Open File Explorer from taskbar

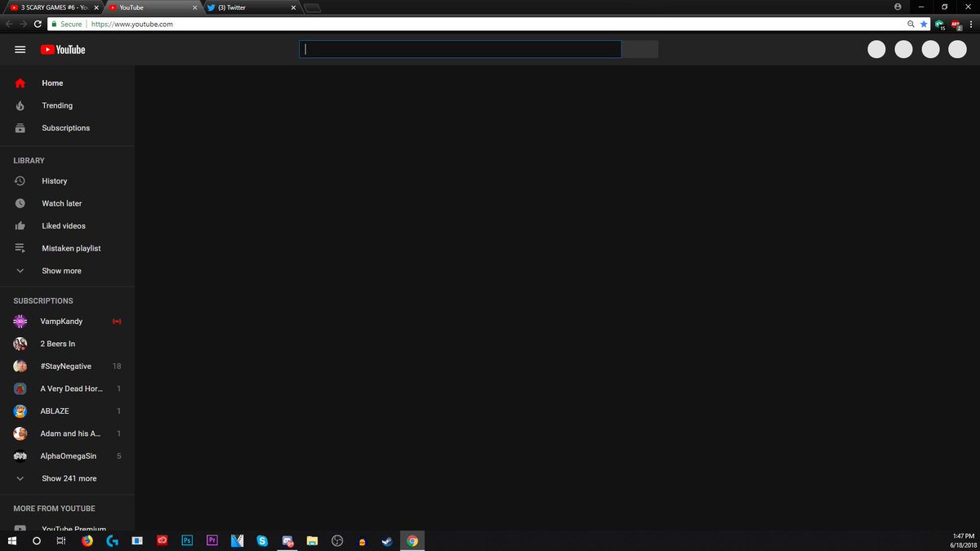[x=312, y=540]
